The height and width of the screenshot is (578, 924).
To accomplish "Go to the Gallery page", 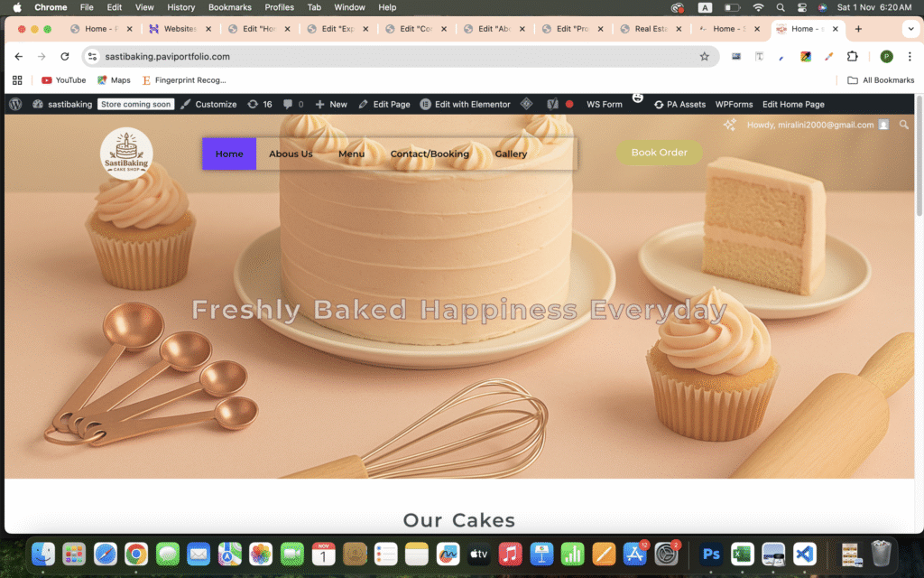I will pyautogui.click(x=511, y=154).
